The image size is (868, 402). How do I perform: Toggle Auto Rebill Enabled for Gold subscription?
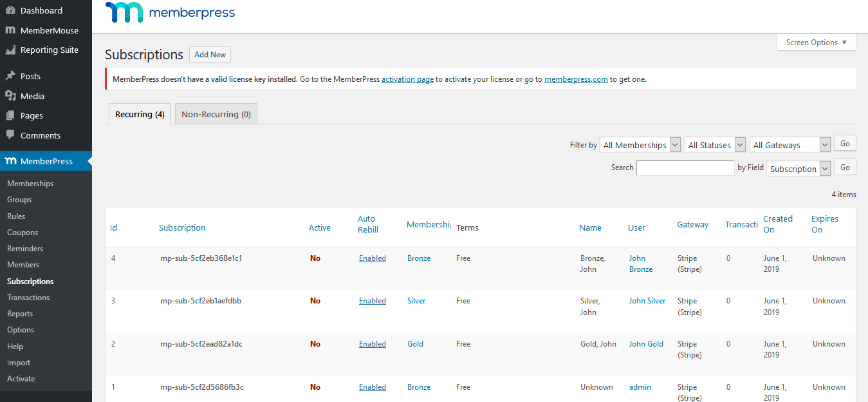372,344
